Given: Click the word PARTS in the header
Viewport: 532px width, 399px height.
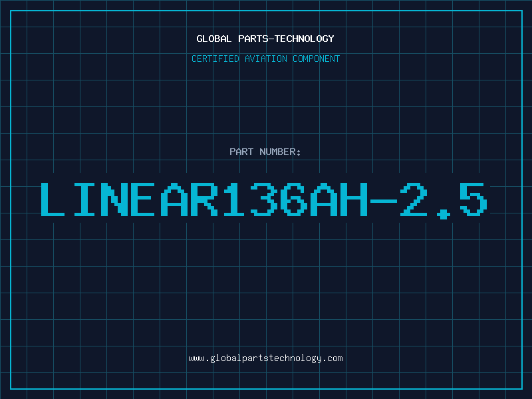Looking at the screenshot, I should coord(253,39).
